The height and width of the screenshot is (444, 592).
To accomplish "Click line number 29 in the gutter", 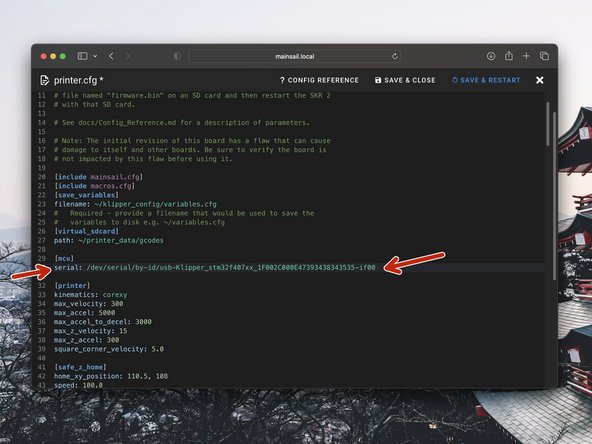I will [x=42, y=258].
